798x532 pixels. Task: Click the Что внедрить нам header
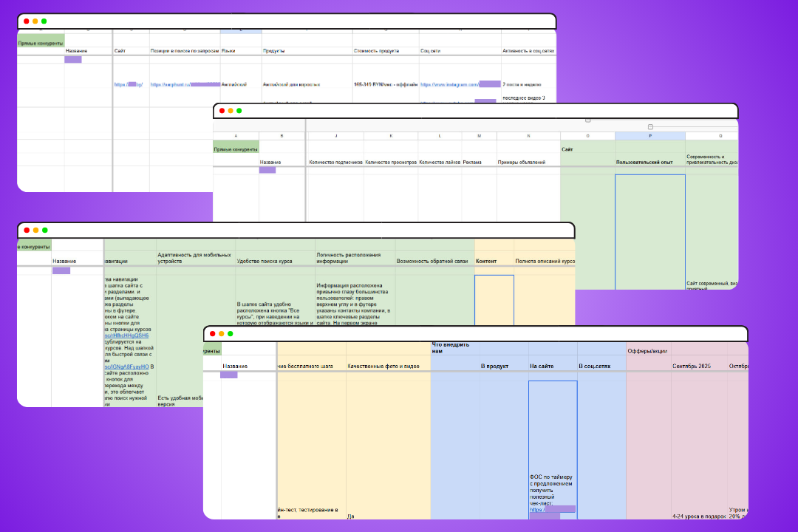[451, 348]
